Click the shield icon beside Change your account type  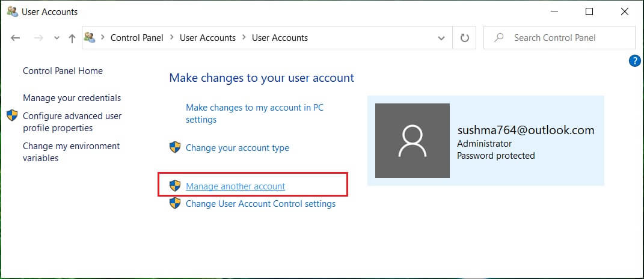[x=175, y=147]
